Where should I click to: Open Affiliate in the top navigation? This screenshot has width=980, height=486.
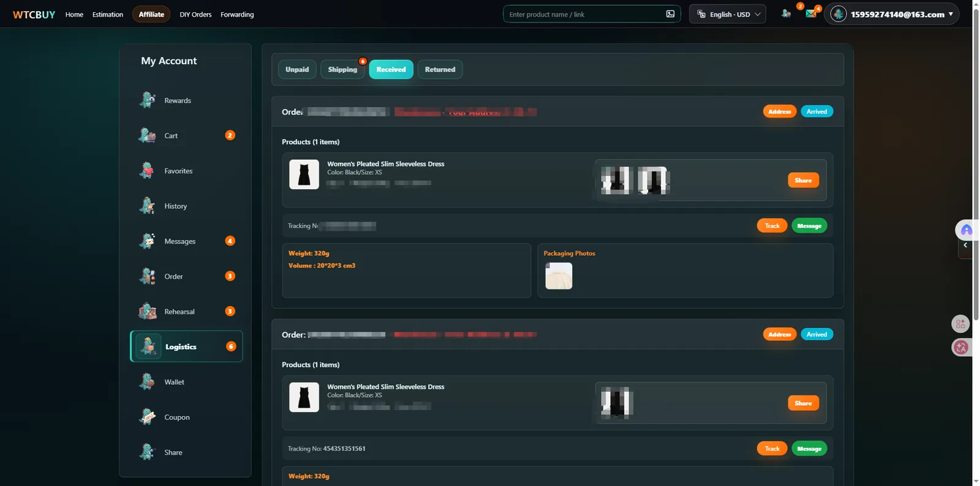click(x=151, y=14)
